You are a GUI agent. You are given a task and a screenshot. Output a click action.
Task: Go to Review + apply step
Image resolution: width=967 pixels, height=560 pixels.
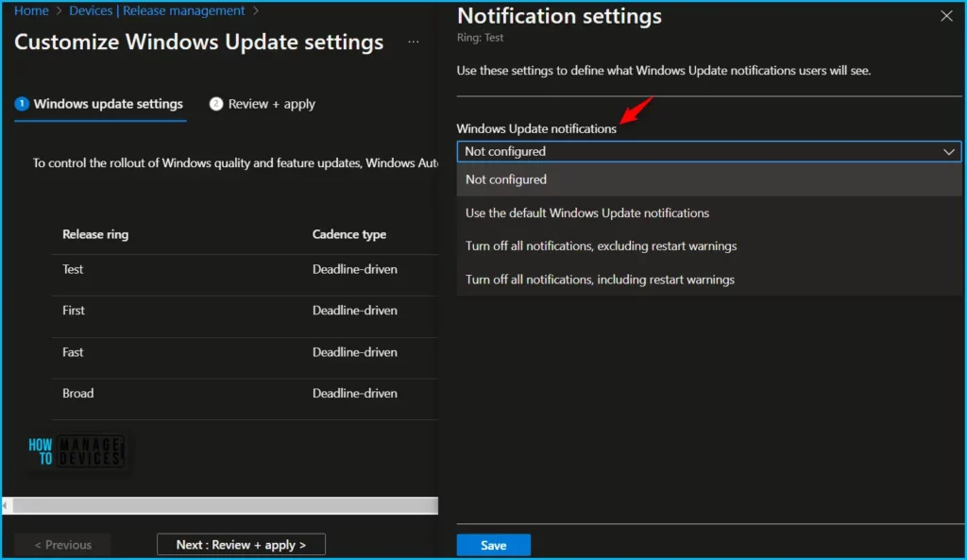coord(263,104)
